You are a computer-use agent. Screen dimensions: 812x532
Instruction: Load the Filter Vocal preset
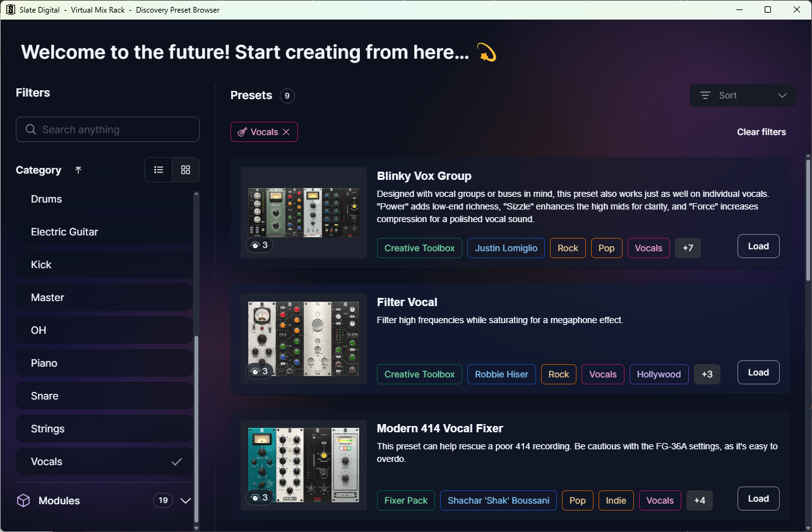(758, 372)
